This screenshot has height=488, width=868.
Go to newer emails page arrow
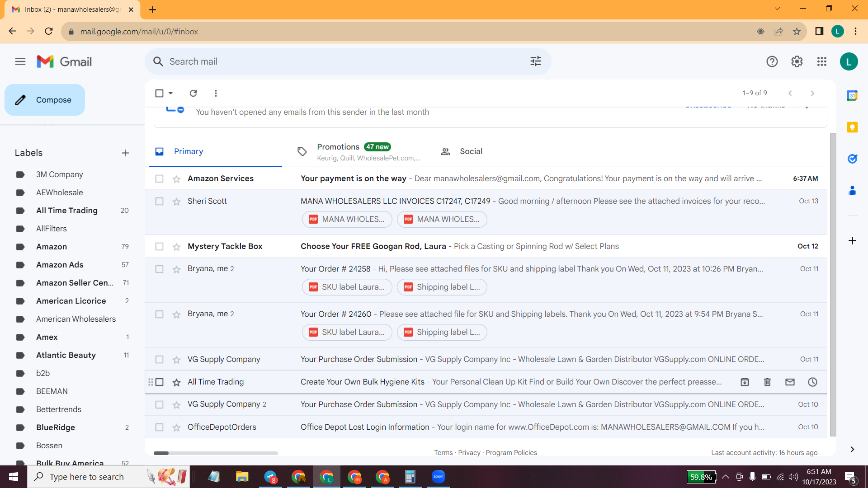pyautogui.click(x=790, y=93)
